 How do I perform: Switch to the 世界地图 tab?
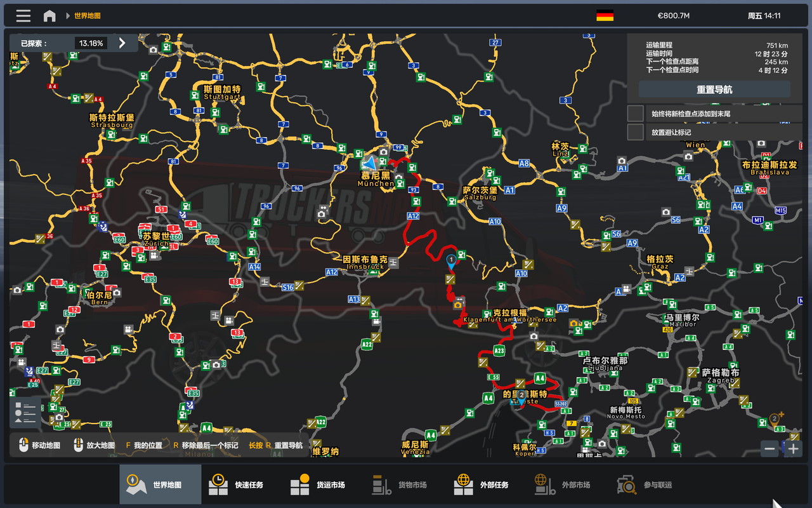[x=160, y=485]
